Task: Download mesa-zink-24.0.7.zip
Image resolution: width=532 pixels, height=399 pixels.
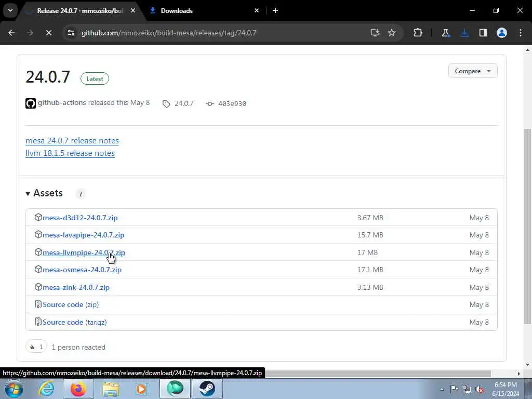Action: pos(76,287)
